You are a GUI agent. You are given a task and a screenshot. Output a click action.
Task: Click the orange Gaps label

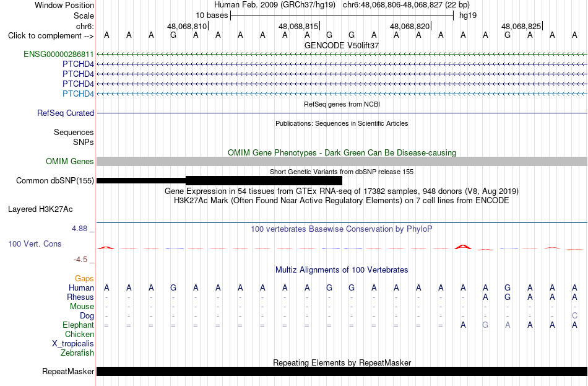coord(84,278)
